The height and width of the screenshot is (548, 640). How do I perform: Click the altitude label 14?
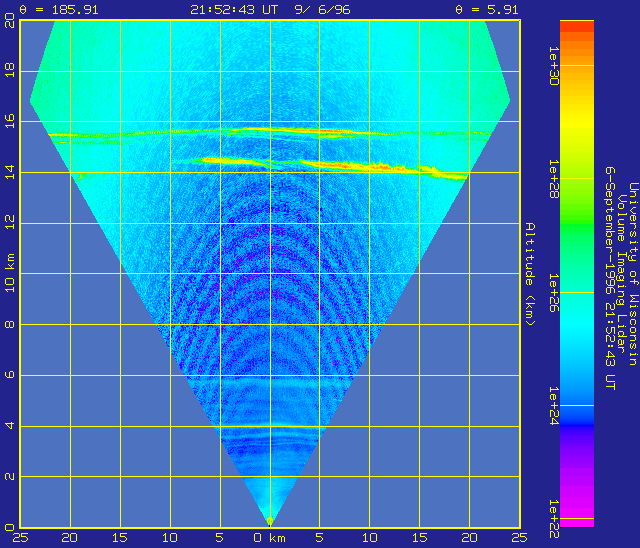coord(10,172)
